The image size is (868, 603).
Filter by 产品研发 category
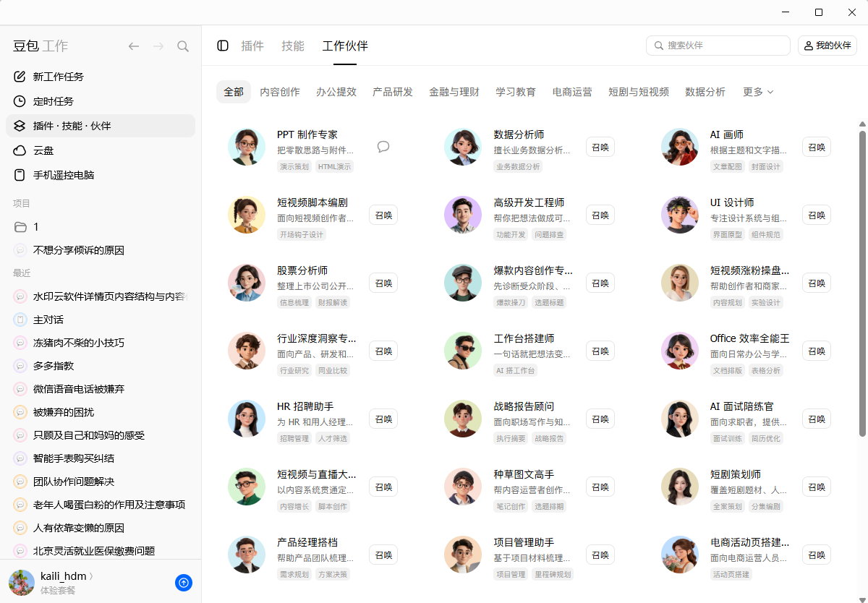tap(393, 92)
